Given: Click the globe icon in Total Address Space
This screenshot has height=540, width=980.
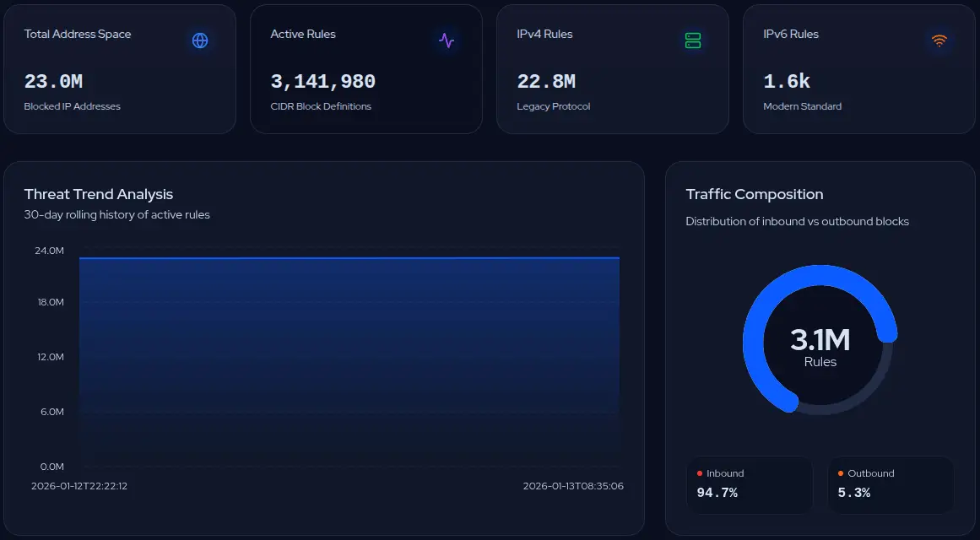Looking at the screenshot, I should pos(200,40).
